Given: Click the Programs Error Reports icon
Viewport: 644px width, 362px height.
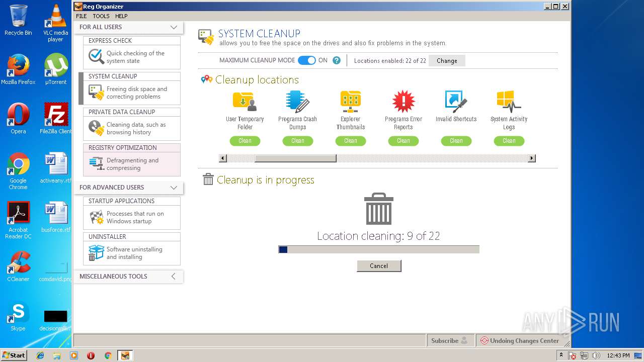Looking at the screenshot, I should click(403, 101).
